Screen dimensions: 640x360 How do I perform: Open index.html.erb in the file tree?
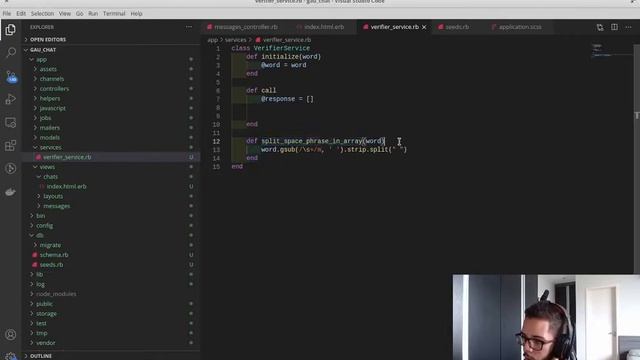66,187
